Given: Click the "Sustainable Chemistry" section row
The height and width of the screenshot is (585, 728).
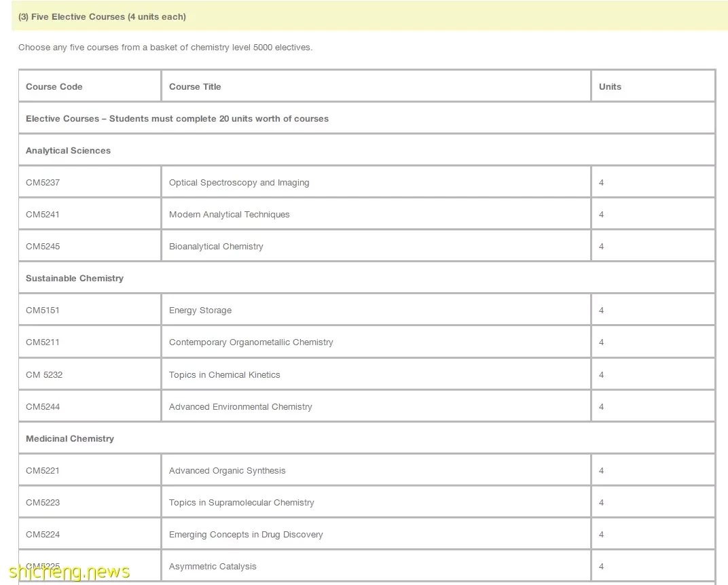Looking at the screenshot, I should 367,279.
